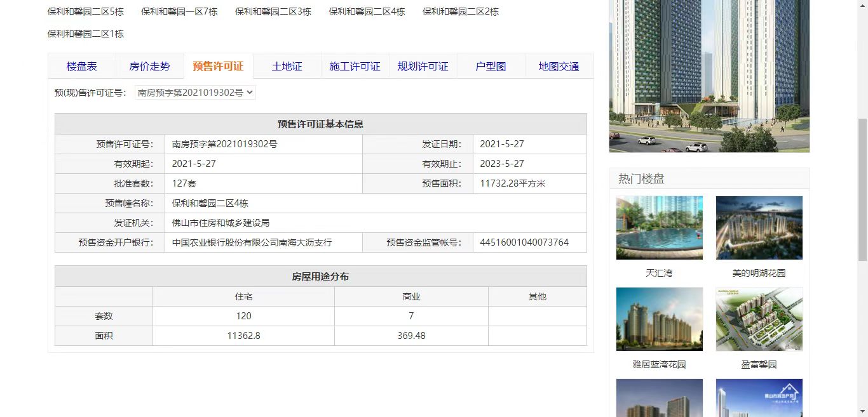Open the 保利和馨园二区5栋 link
Viewport: 868px width, 417px height.
[x=86, y=11]
